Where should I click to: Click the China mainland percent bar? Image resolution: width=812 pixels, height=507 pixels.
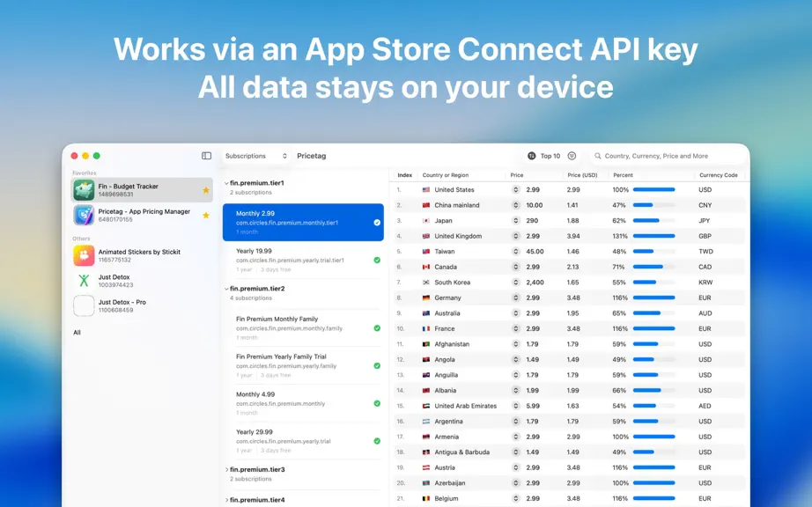(653, 205)
